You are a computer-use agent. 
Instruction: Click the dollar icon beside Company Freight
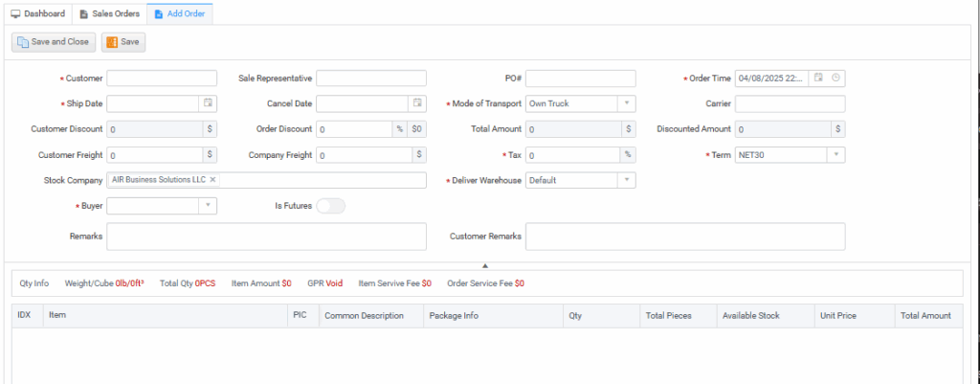click(x=418, y=154)
